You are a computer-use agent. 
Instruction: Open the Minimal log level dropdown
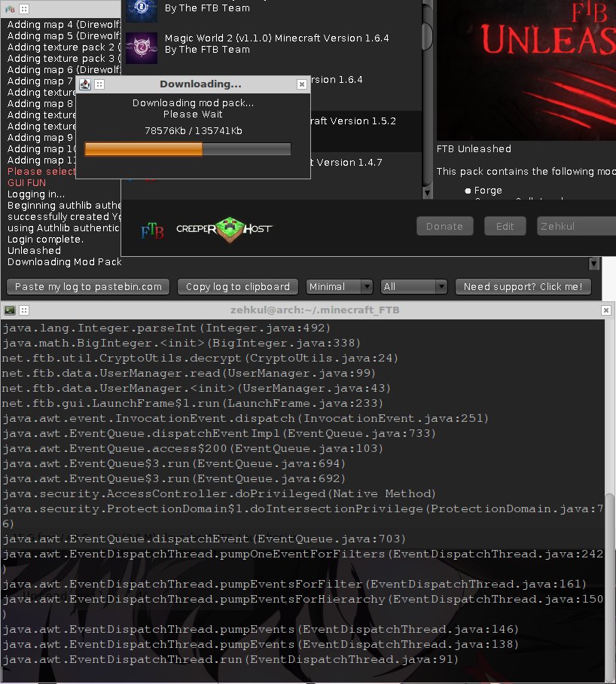point(339,286)
